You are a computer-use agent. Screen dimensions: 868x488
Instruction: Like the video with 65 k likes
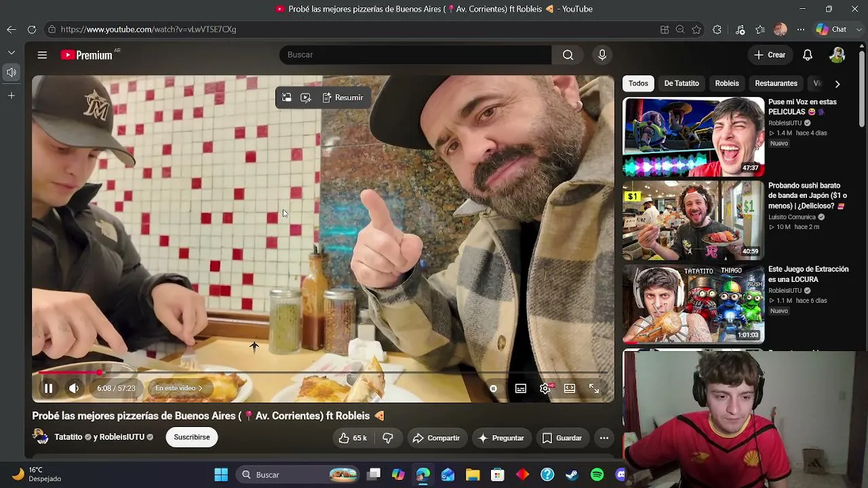pos(353,438)
